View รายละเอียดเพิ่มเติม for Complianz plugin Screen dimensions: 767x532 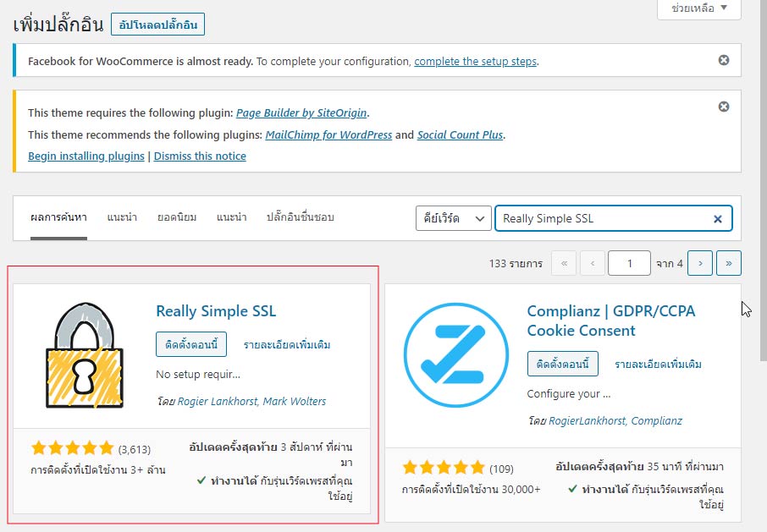click(x=659, y=365)
